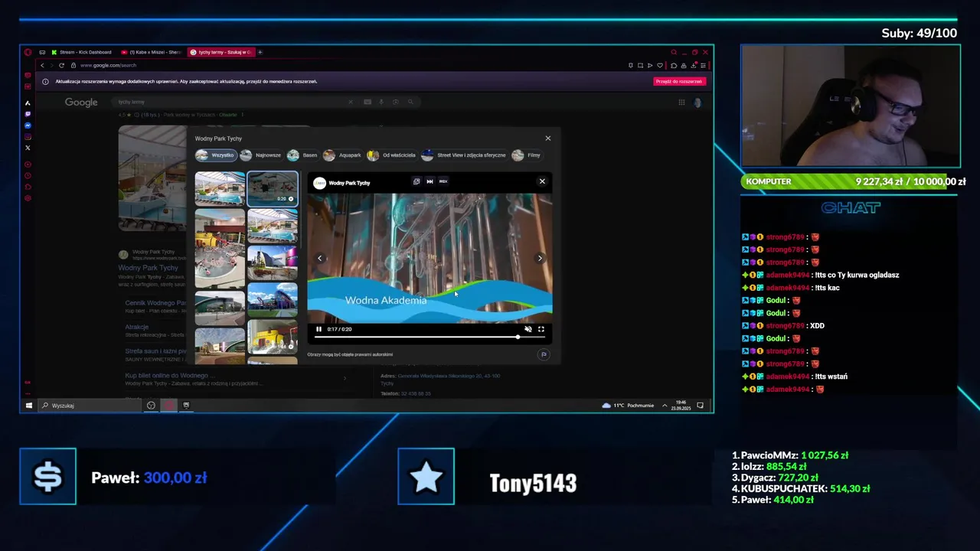Click the Google search magnifier button
Image resolution: width=980 pixels, height=551 pixels.
tap(410, 102)
